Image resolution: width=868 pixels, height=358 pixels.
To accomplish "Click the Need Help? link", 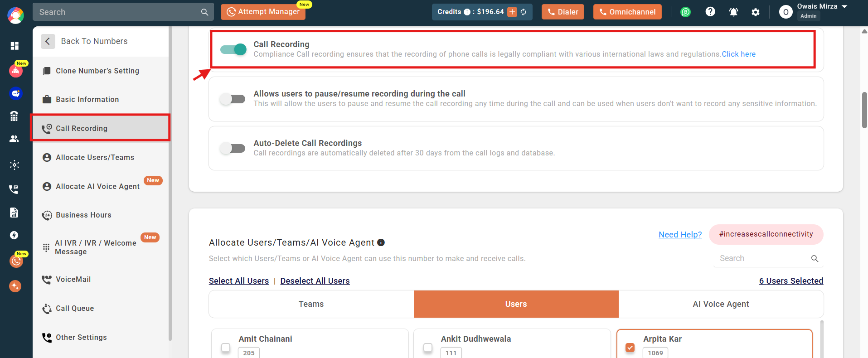I will pos(680,234).
